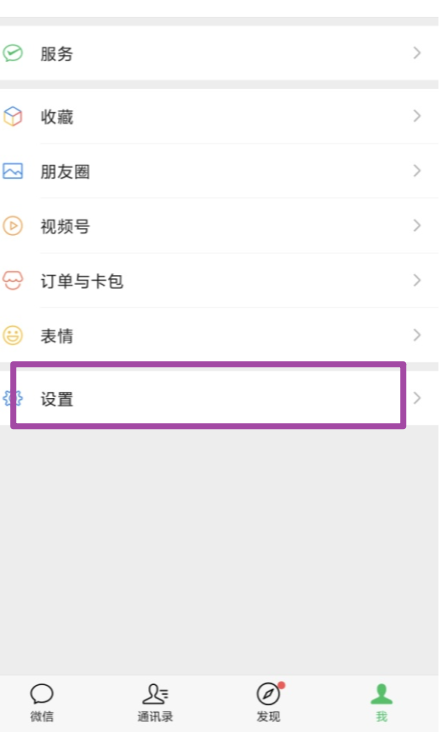This screenshot has width=446, height=732.
Task: Tap the 发现 compass icon with red dot
Action: tap(270, 693)
